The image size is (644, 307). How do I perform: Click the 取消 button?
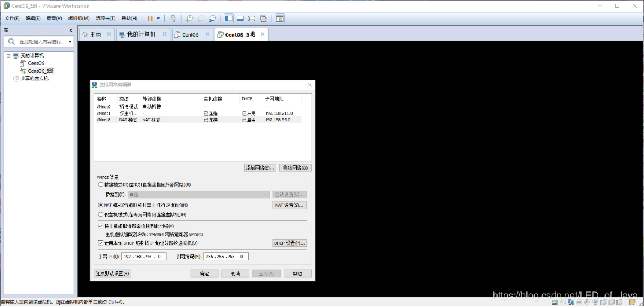coord(235,273)
